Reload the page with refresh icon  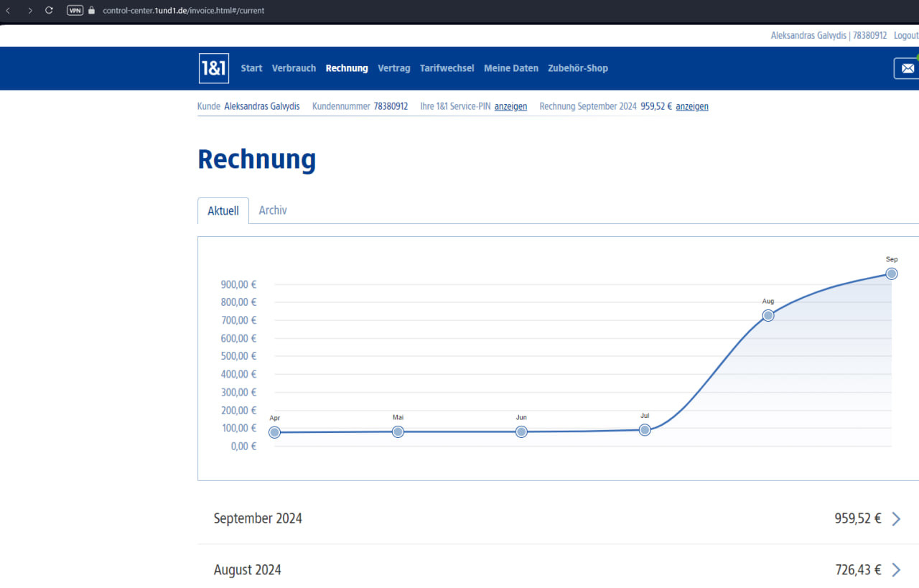click(49, 11)
